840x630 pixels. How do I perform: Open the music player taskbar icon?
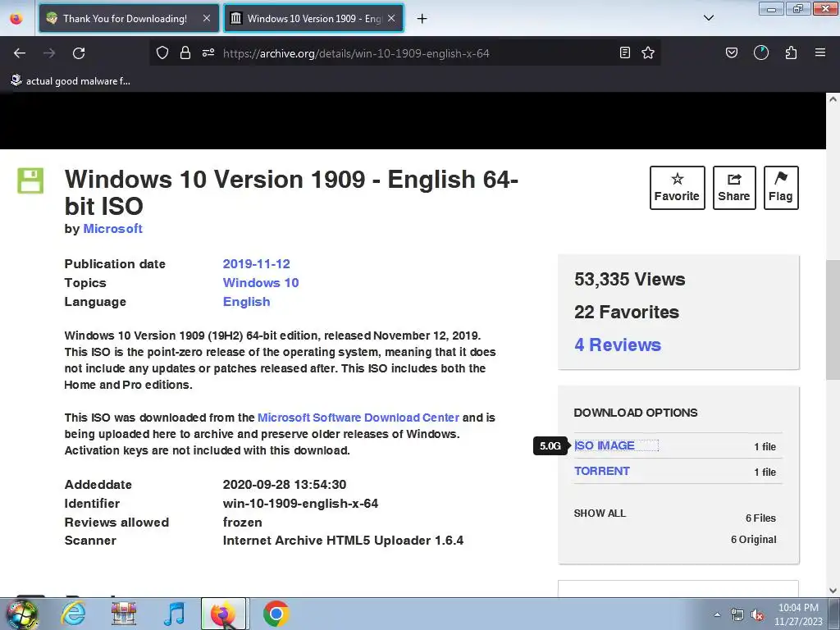click(174, 614)
